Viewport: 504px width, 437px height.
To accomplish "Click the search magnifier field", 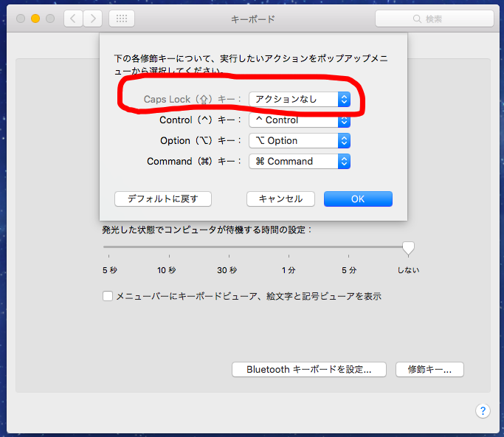I will point(434,18).
